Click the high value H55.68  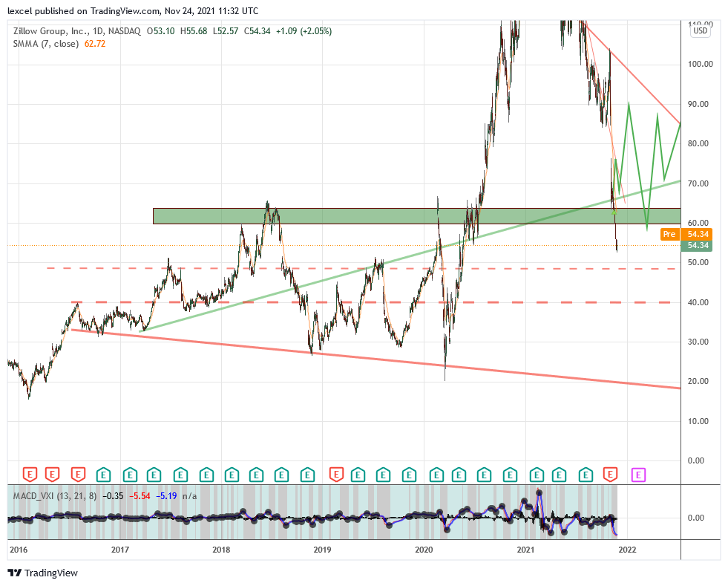194,31
